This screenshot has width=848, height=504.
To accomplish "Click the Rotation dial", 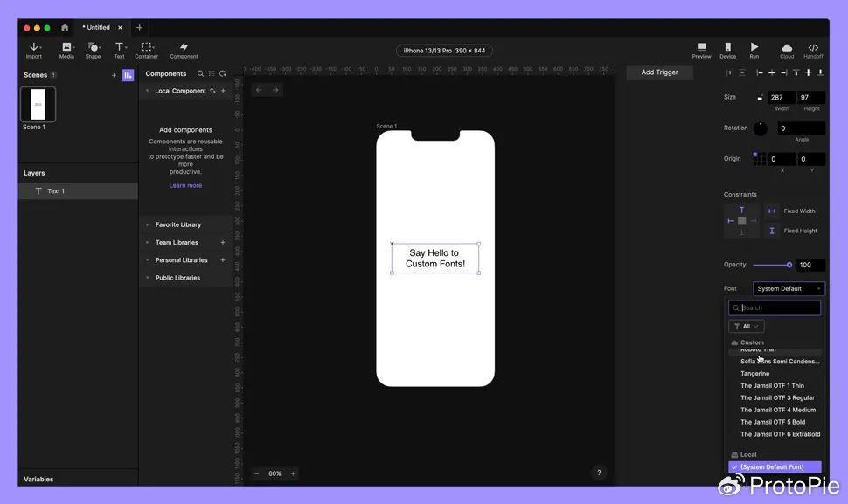I will pyautogui.click(x=761, y=128).
